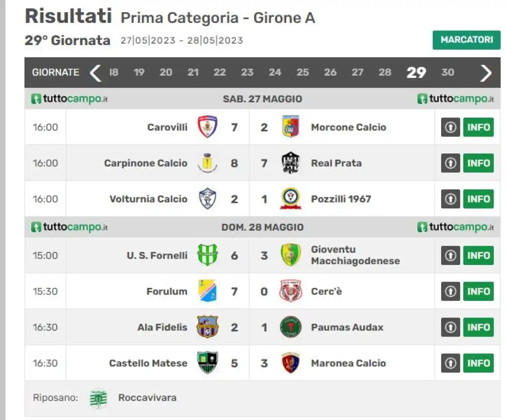The image size is (506, 420).
Task: Click the Paumas Audax round crest
Action: click(291, 327)
